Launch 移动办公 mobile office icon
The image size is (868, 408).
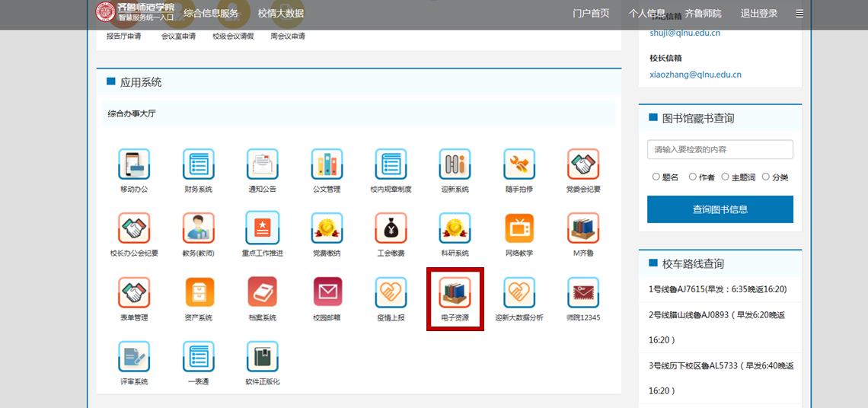(134, 164)
